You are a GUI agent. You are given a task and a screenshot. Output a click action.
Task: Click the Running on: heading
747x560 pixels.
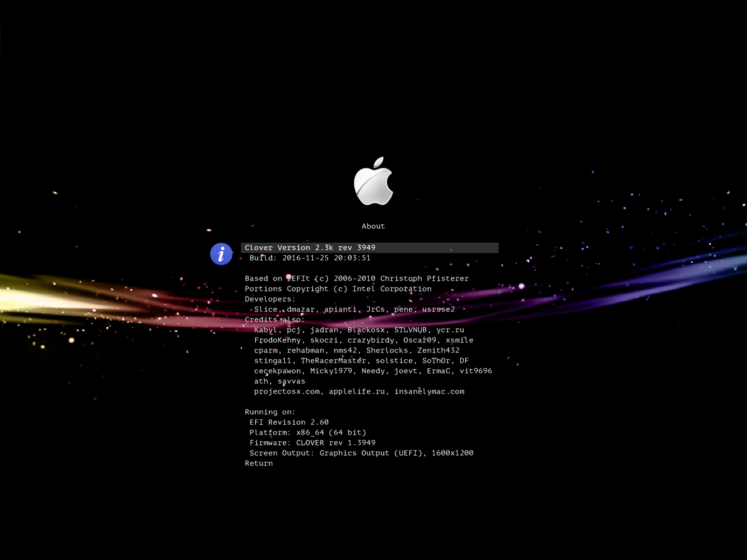click(x=270, y=412)
